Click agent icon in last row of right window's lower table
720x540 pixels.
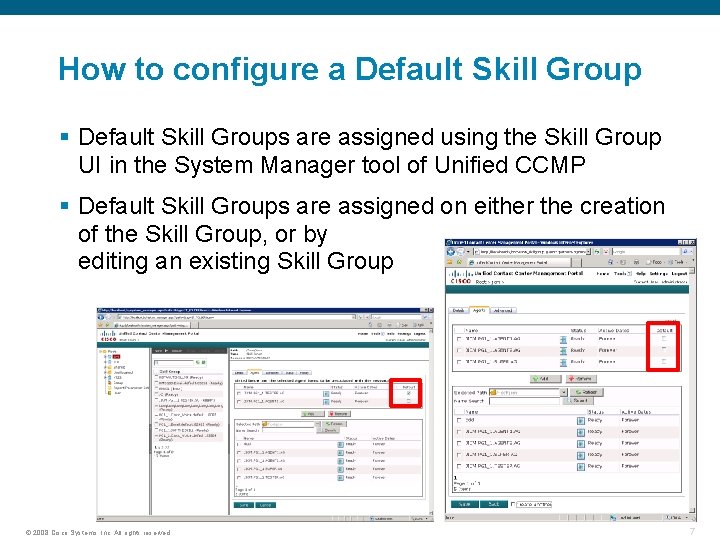coord(581,467)
